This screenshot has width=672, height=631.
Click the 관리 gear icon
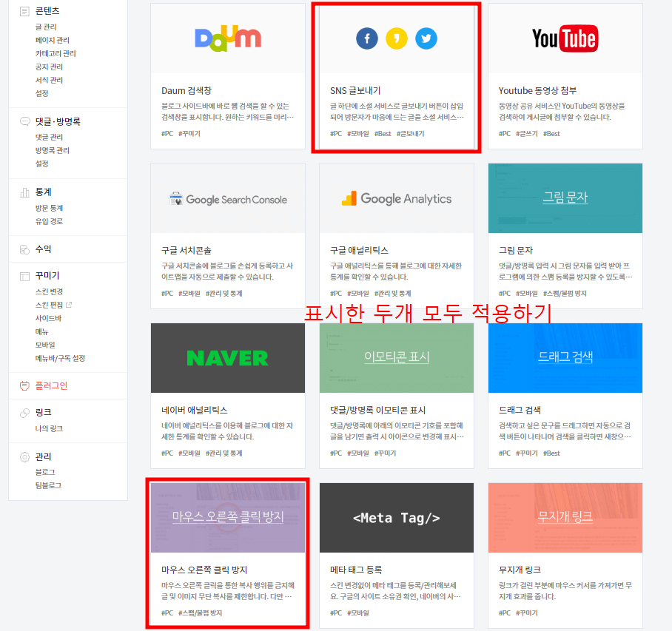pyautogui.click(x=25, y=457)
